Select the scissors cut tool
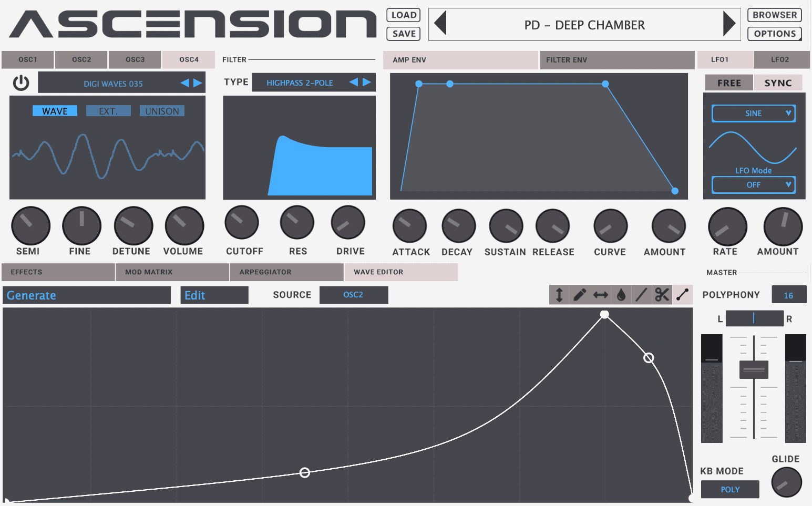The width and height of the screenshot is (812, 506). click(x=662, y=295)
